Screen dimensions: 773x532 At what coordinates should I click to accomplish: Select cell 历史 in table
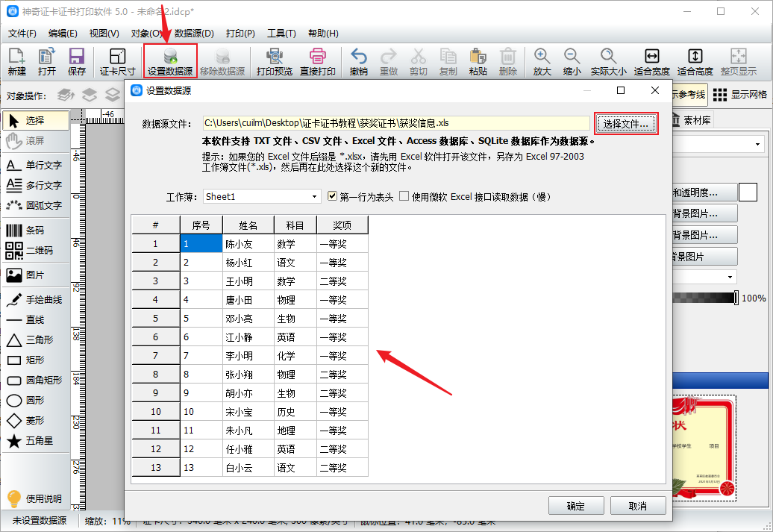pyautogui.click(x=295, y=412)
